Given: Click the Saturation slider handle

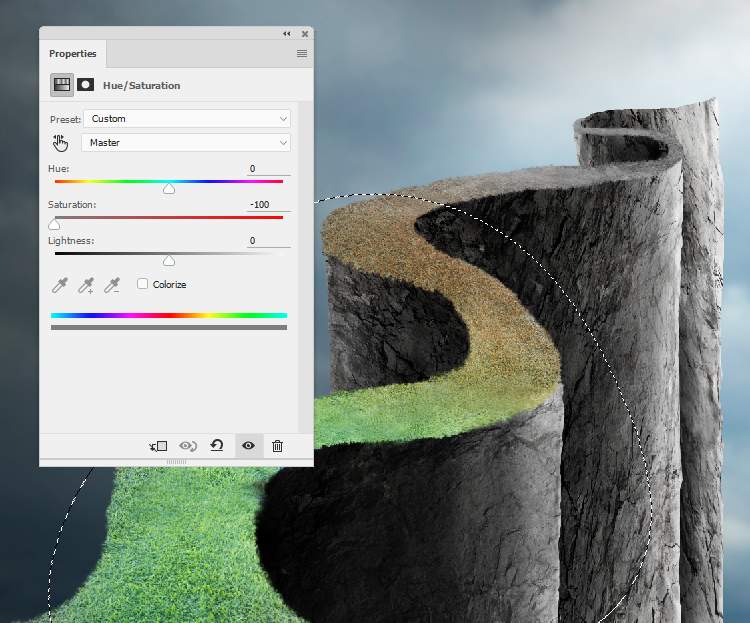Looking at the screenshot, I should (55, 225).
